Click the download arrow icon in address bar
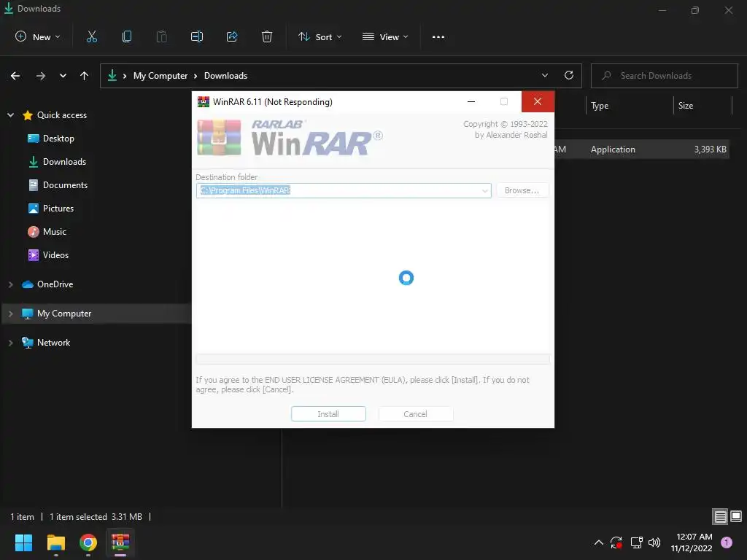Image resolution: width=747 pixels, height=560 pixels. pos(112,75)
